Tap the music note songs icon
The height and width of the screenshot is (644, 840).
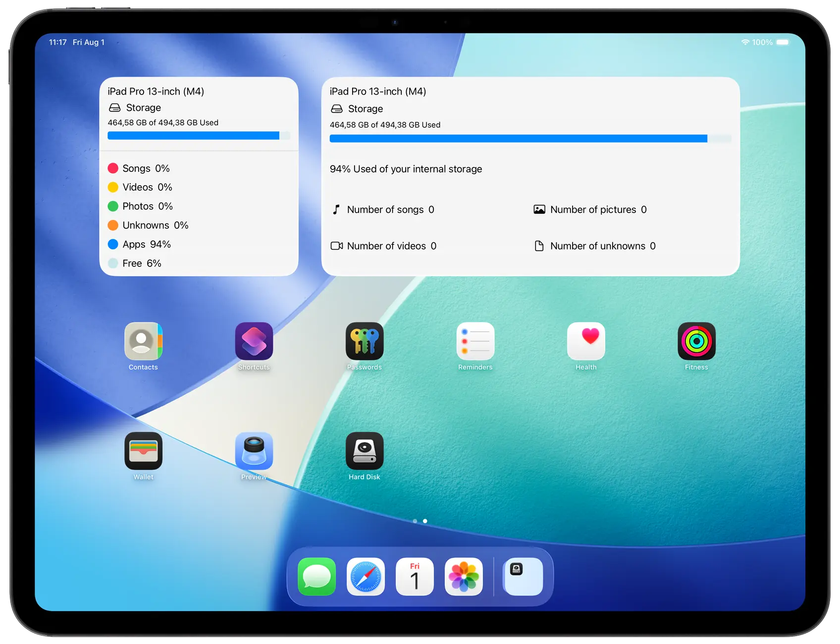tap(336, 210)
